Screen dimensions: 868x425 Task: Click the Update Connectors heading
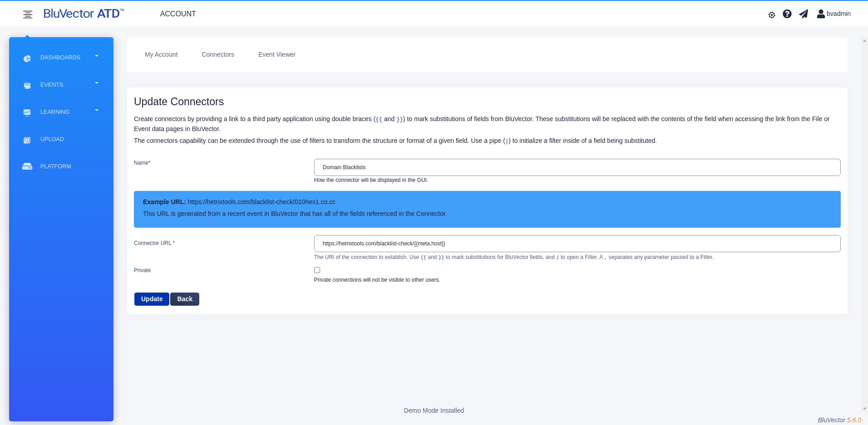[179, 102]
